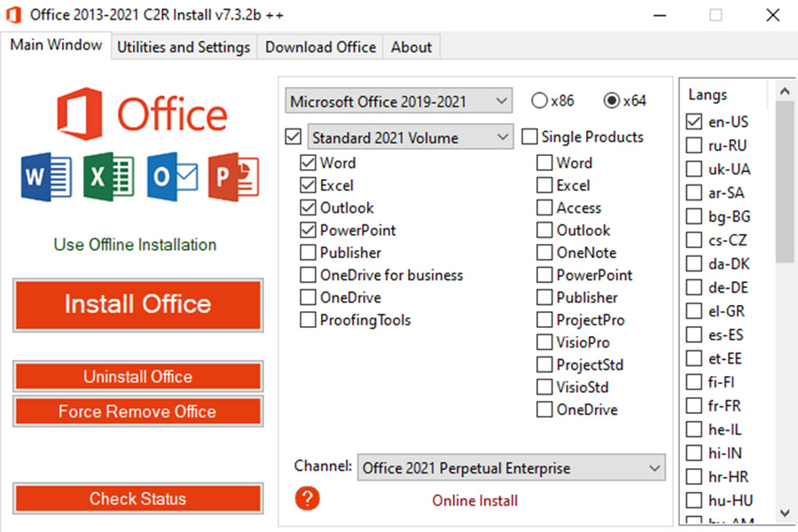
Task: Click Use Offline Installation text
Action: click(135, 245)
